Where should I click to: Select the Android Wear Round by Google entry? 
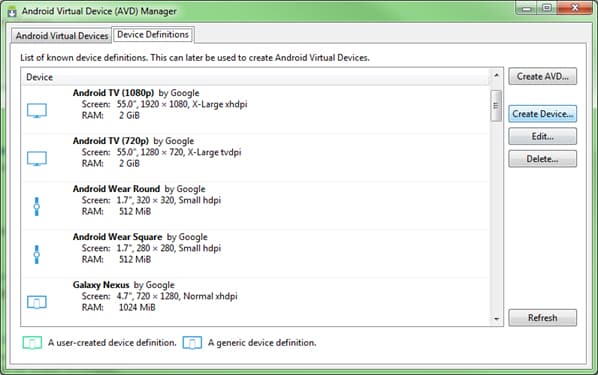(x=256, y=206)
